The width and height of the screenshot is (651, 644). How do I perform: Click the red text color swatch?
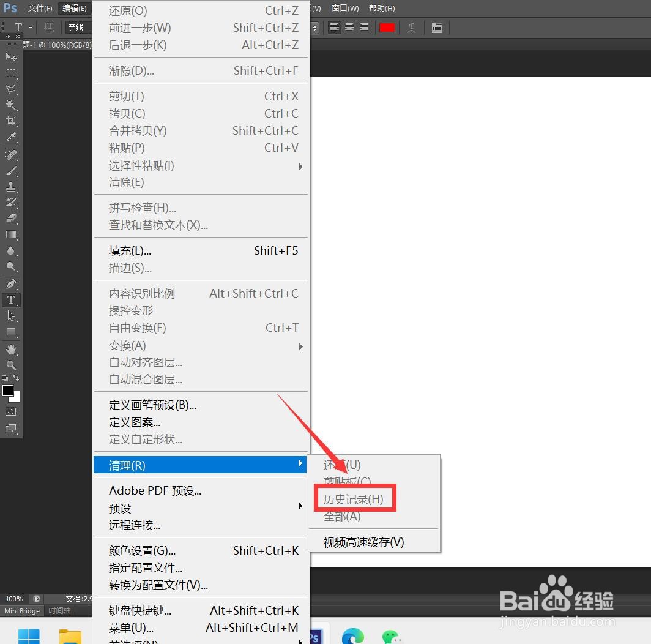point(387,28)
